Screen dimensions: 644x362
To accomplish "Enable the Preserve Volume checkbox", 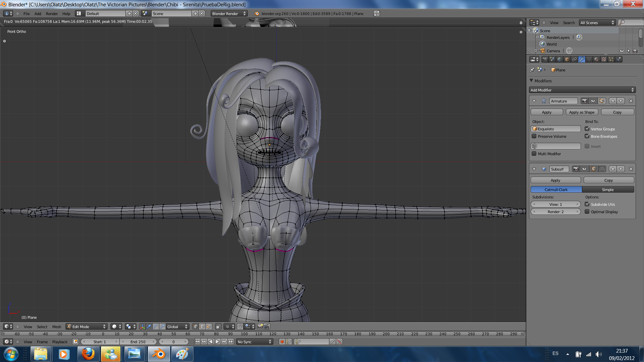I will pyautogui.click(x=534, y=136).
